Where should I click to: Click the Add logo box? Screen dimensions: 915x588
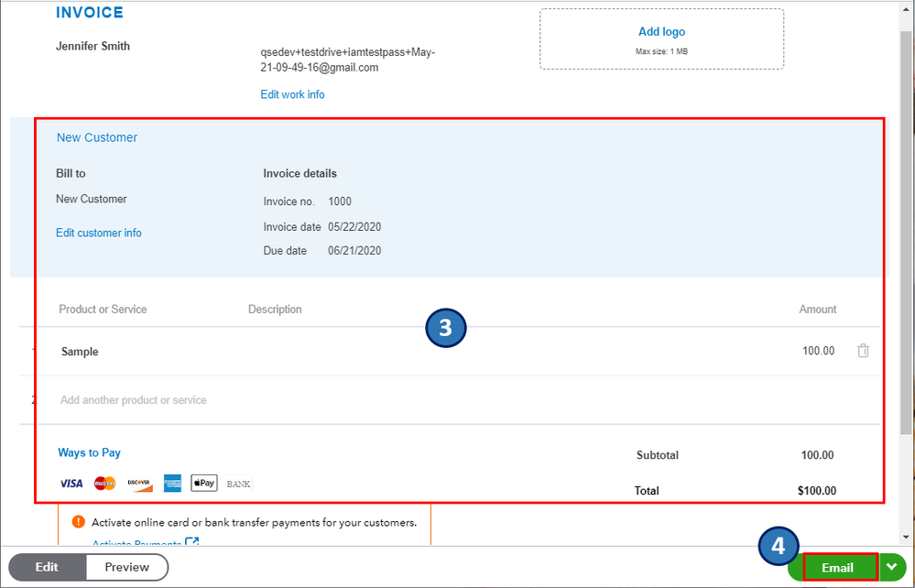(661, 39)
